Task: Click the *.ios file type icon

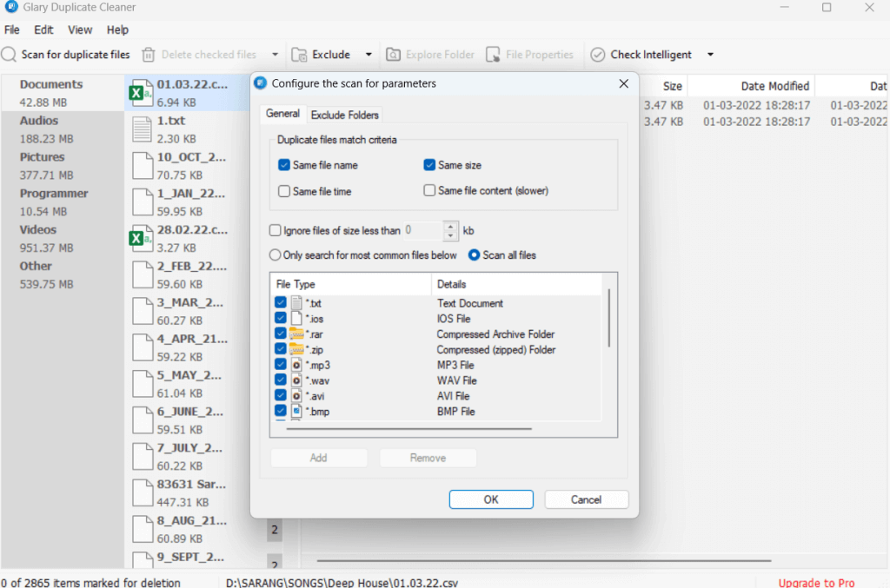Action: pyautogui.click(x=296, y=318)
